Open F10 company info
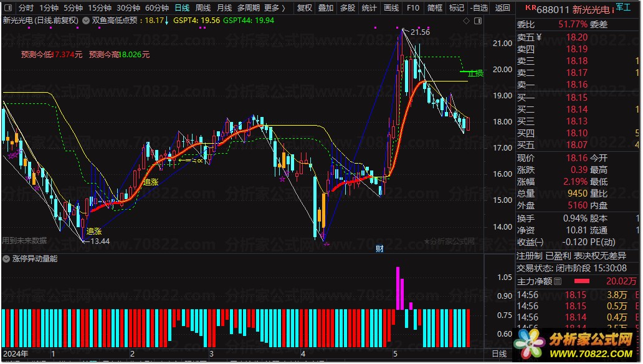Screen dimensions: 643x364 (413, 8)
